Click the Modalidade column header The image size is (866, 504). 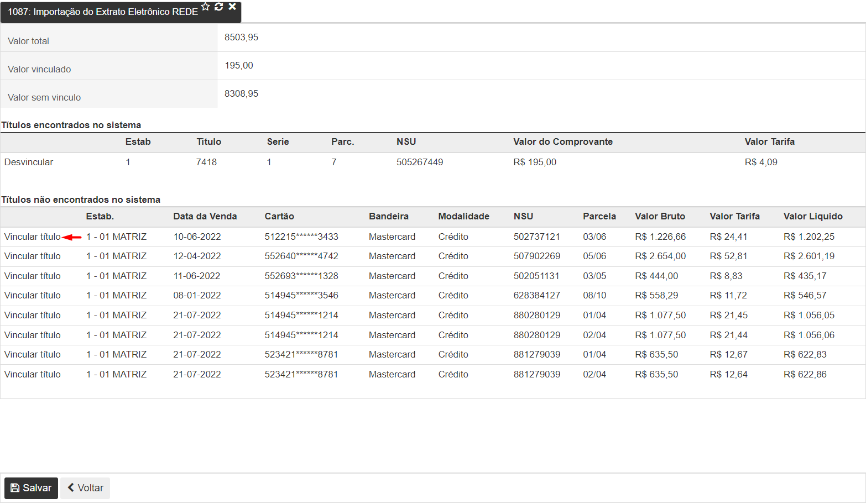pyautogui.click(x=464, y=216)
